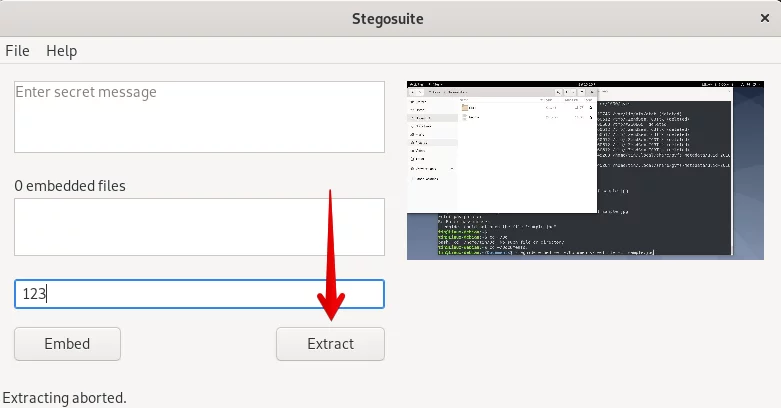781x408 pixels.
Task: Click the Stegosuite window title
Action: tap(388, 19)
